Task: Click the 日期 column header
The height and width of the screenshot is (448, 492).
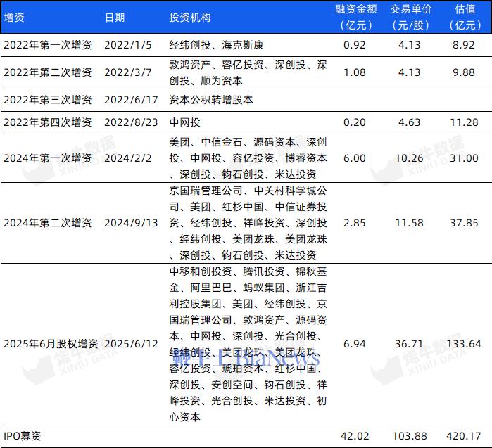Action: [115, 18]
